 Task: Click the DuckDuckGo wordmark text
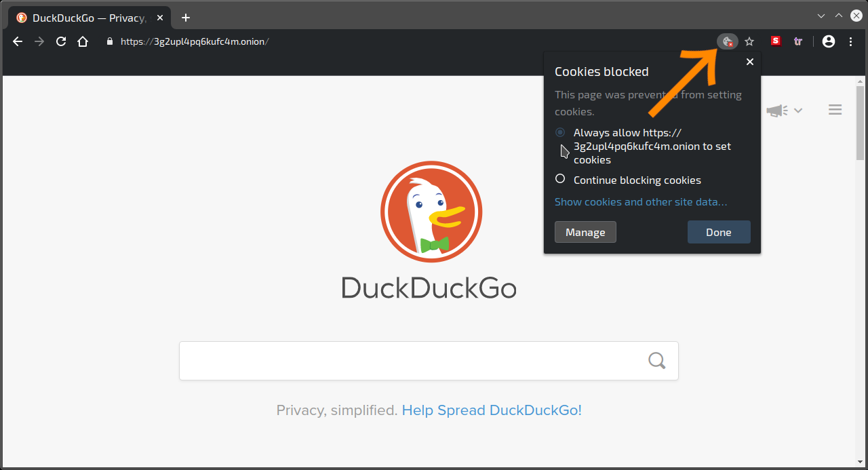coord(429,288)
